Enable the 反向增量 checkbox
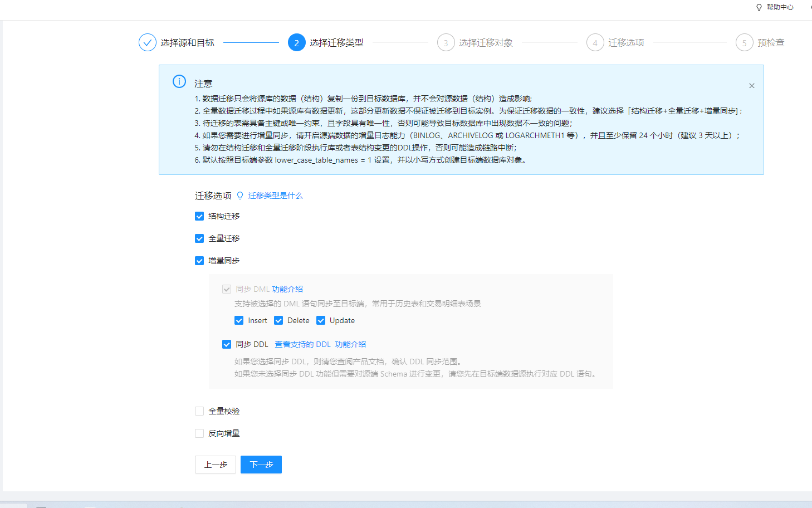812x508 pixels. tap(199, 433)
